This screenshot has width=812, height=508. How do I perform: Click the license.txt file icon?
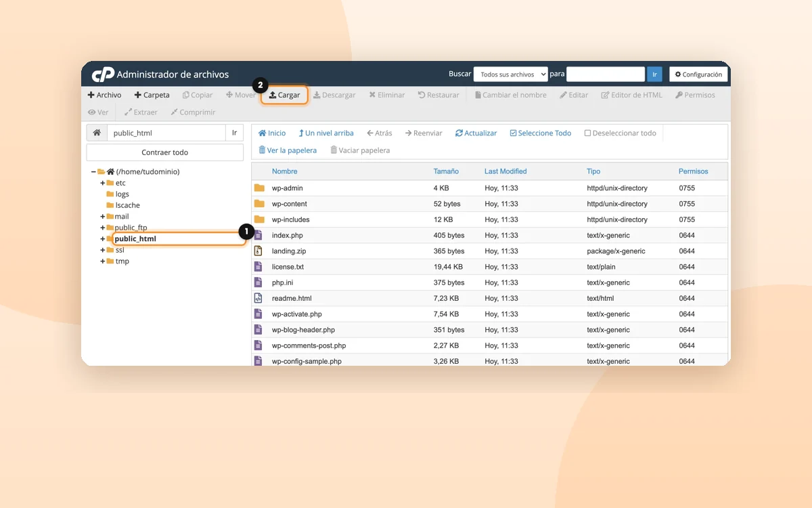click(x=258, y=267)
